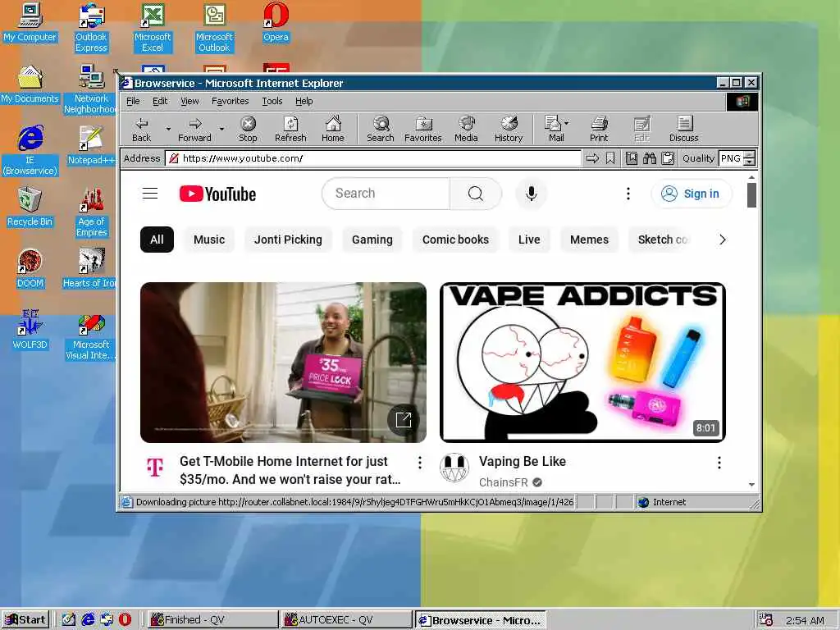Open the Favorites toolbar panel
The height and width of the screenshot is (630, 840).
(423, 130)
